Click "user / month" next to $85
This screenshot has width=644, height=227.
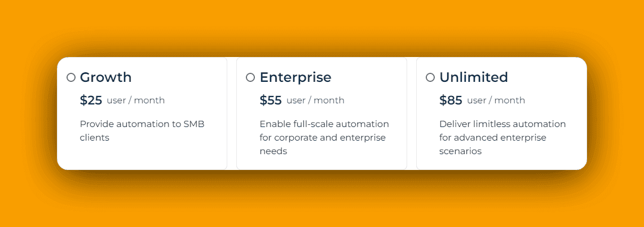[x=496, y=101]
